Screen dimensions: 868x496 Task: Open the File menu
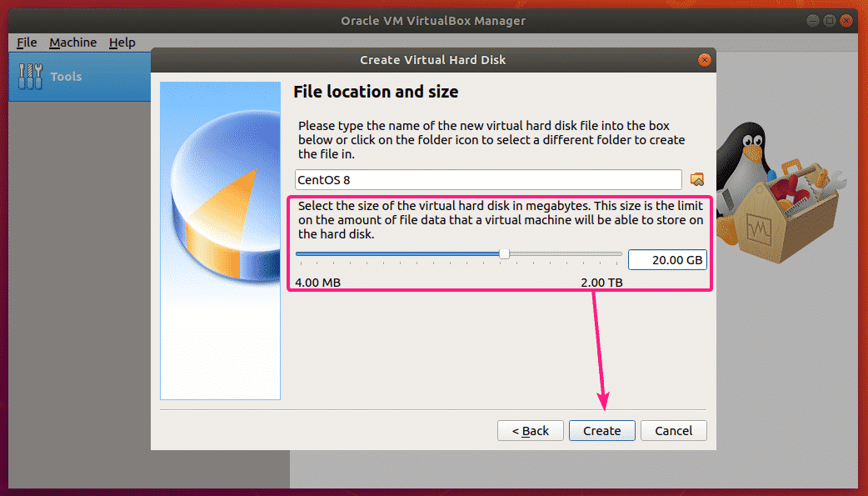click(x=27, y=43)
